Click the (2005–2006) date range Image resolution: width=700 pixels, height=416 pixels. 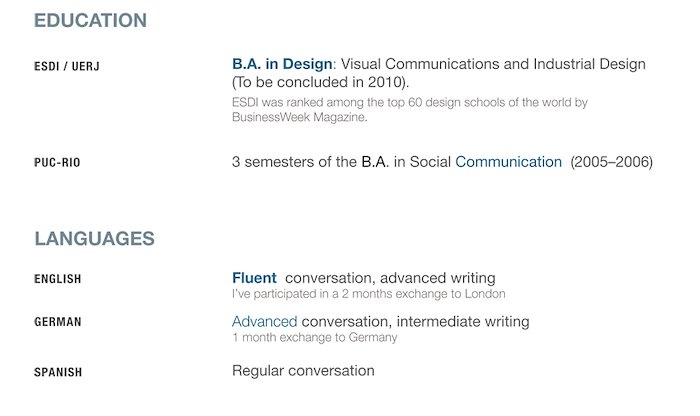(612, 162)
